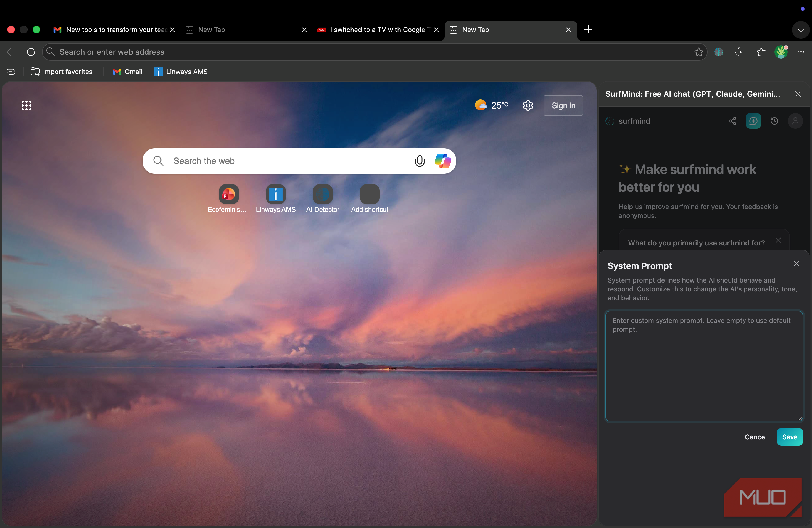Open the Favorites list icon
The image size is (812, 528).
click(x=761, y=52)
